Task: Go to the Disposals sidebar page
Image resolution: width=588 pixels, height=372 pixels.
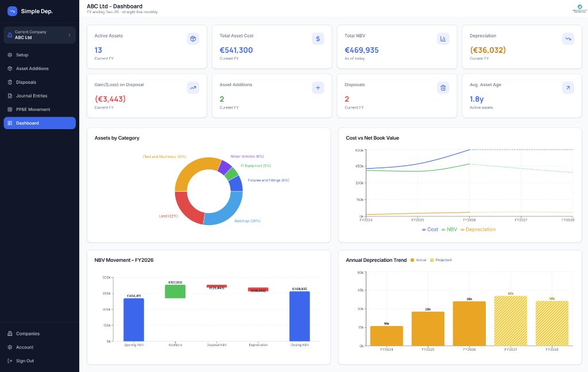Action: pyautogui.click(x=40, y=82)
